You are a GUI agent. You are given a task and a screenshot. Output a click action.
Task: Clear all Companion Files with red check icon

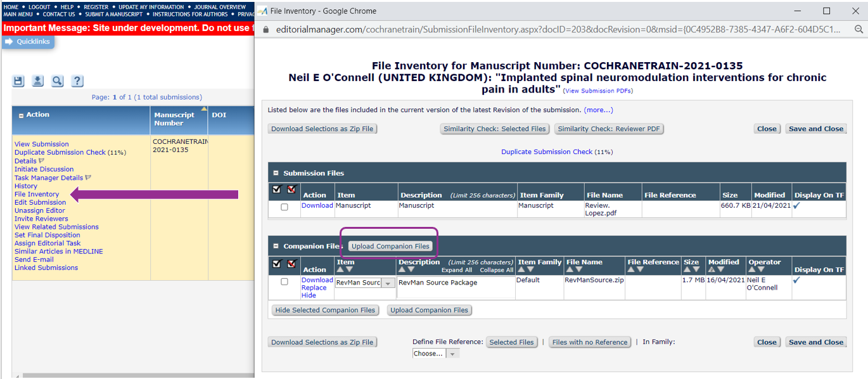(x=292, y=264)
